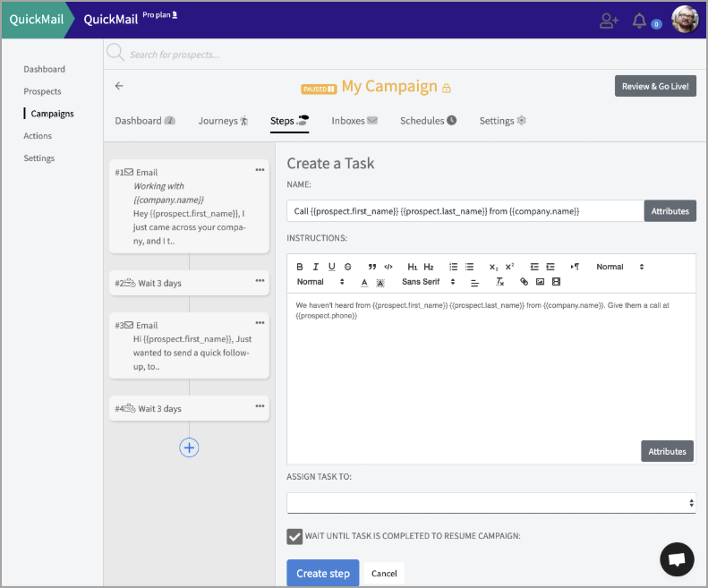Open the notifications bell
The height and width of the screenshot is (588, 708).
tap(639, 21)
